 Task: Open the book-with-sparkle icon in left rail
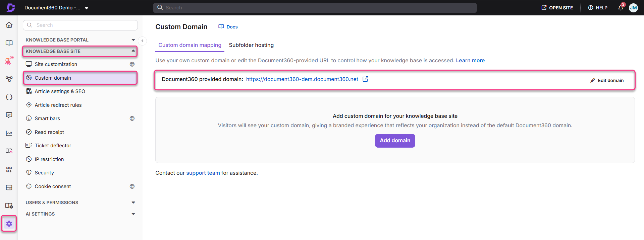(9, 151)
